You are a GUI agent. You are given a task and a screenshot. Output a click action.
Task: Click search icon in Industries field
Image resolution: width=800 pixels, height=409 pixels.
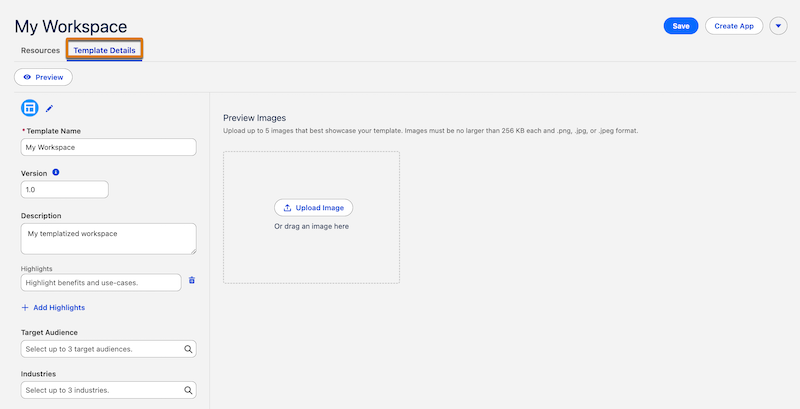[x=188, y=390]
